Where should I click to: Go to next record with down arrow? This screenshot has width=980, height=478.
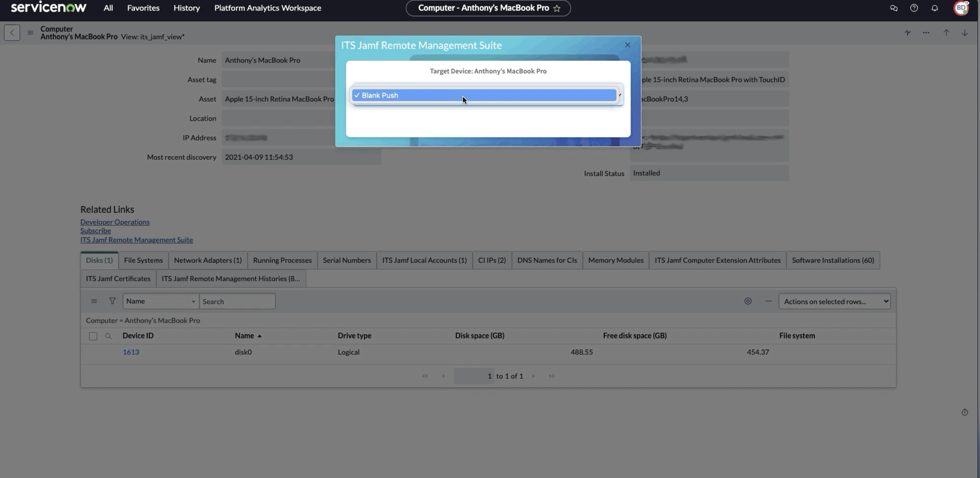click(x=965, y=33)
